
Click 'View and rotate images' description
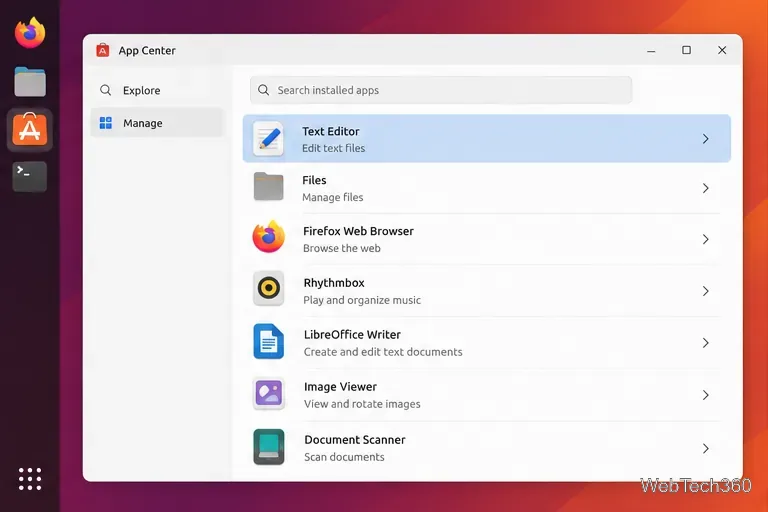(x=362, y=404)
